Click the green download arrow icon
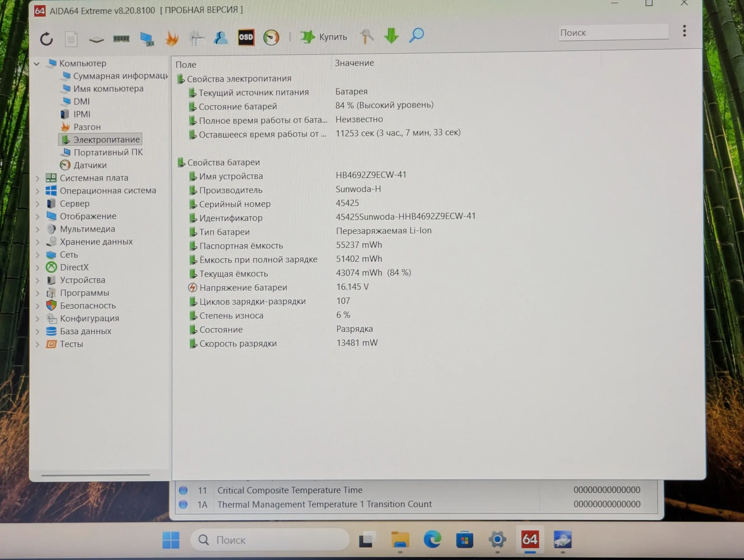Screen dimensions: 744x560 tap(391, 36)
